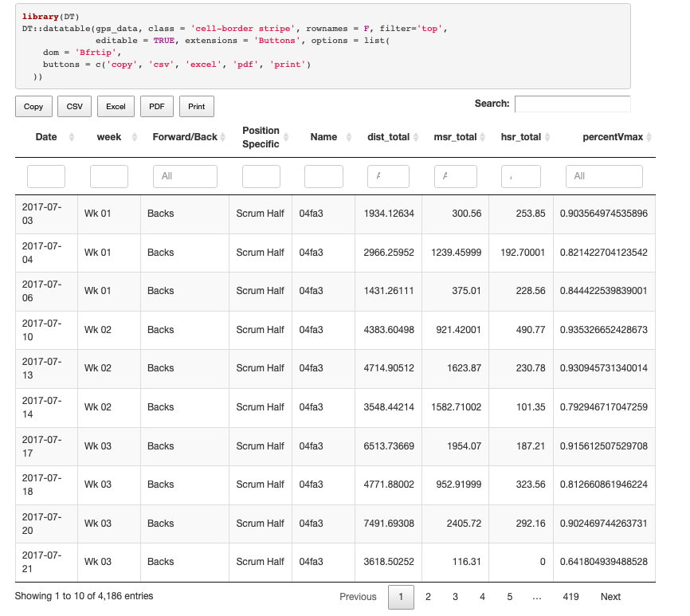The height and width of the screenshot is (616, 690).
Task: Open percentVmax range filter
Action: [x=603, y=176]
